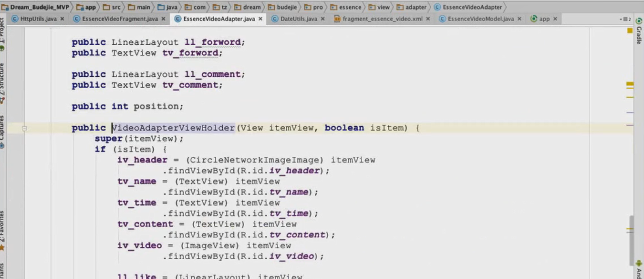Close the EssenceVideoFragment.java tab
The height and width of the screenshot is (279, 644).
[x=163, y=19]
